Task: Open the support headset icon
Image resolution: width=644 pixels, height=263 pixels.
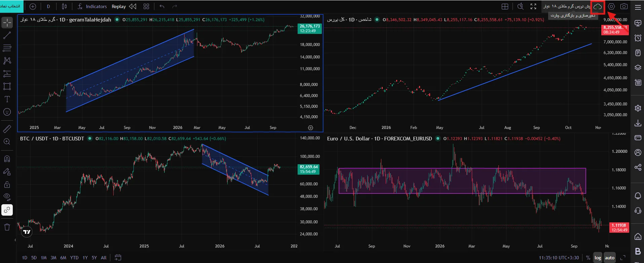Action: pos(638,211)
